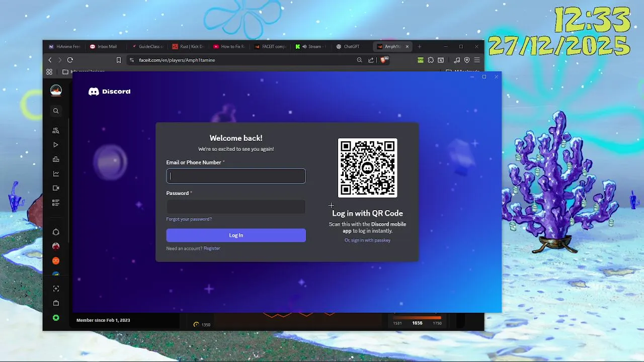
Task: Open the orange club avatar in sidebar
Action: tap(56, 260)
